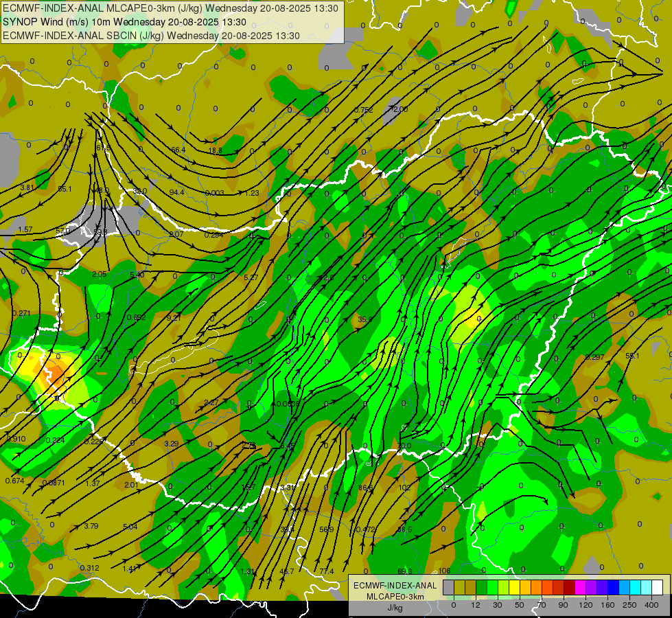
Task: Click the 102 value on the map
Action: [x=404, y=488]
